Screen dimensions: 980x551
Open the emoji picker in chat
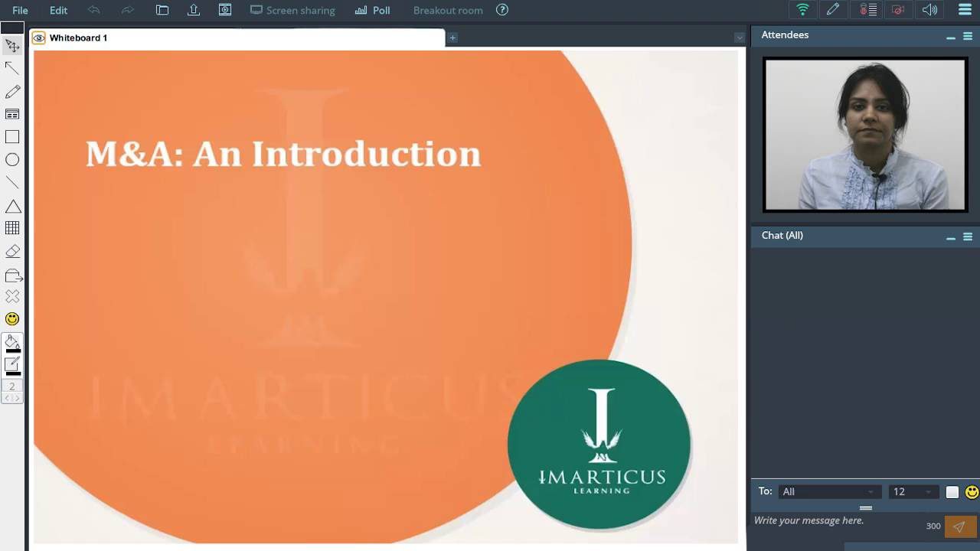[970, 491]
